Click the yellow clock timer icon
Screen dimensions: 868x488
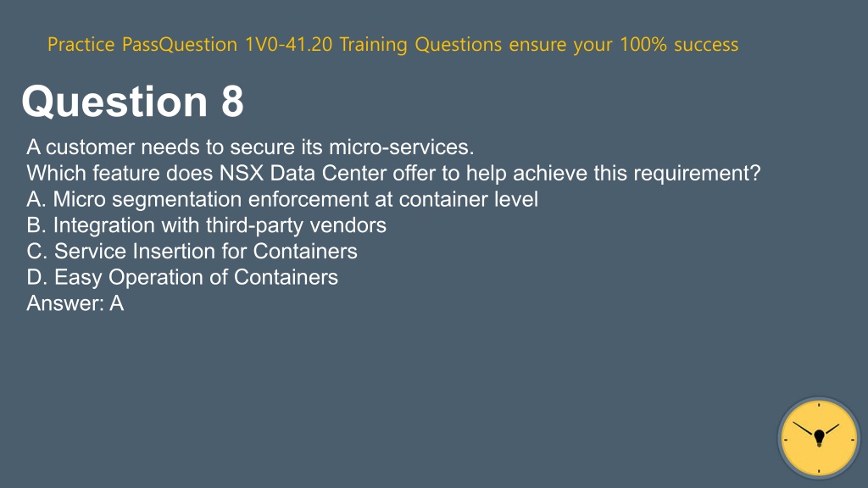(819, 438)
